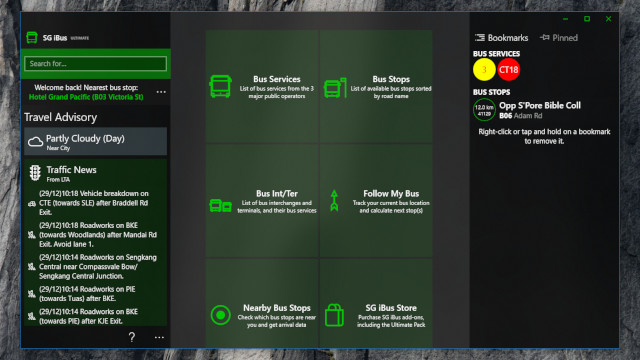Image resolution: width=640 pixels, height=360 pixels.
Task: Click the Travel Advisory heading
Action: tap(60, 118)
